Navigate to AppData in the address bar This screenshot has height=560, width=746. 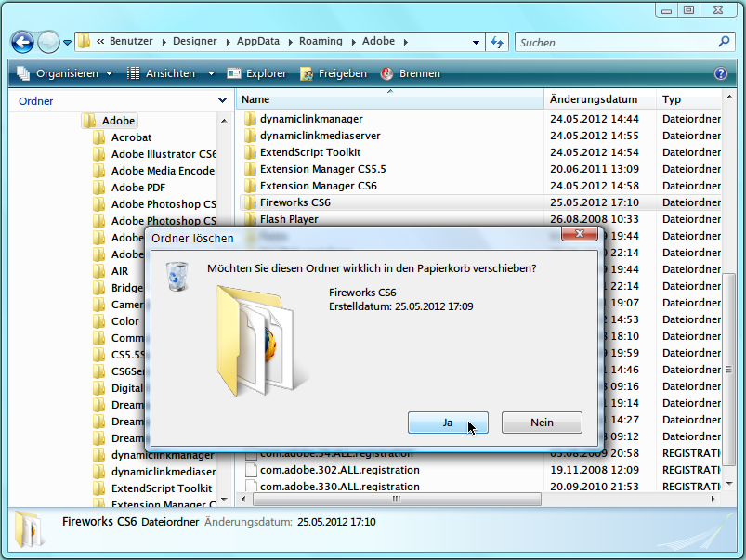pyautogui.click(x=258, y=42)
